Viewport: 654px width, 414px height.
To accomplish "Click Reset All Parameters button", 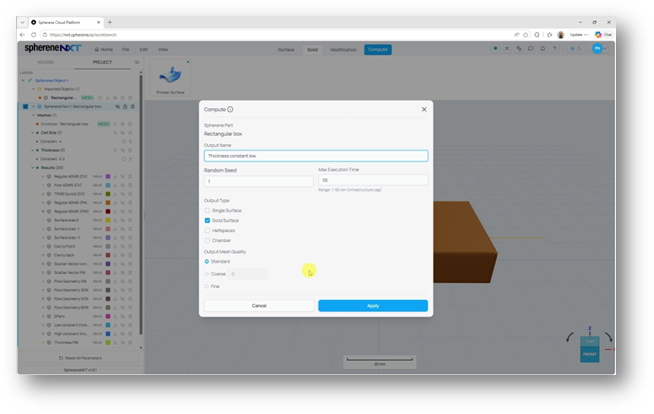I will click(x=80, y=358).
